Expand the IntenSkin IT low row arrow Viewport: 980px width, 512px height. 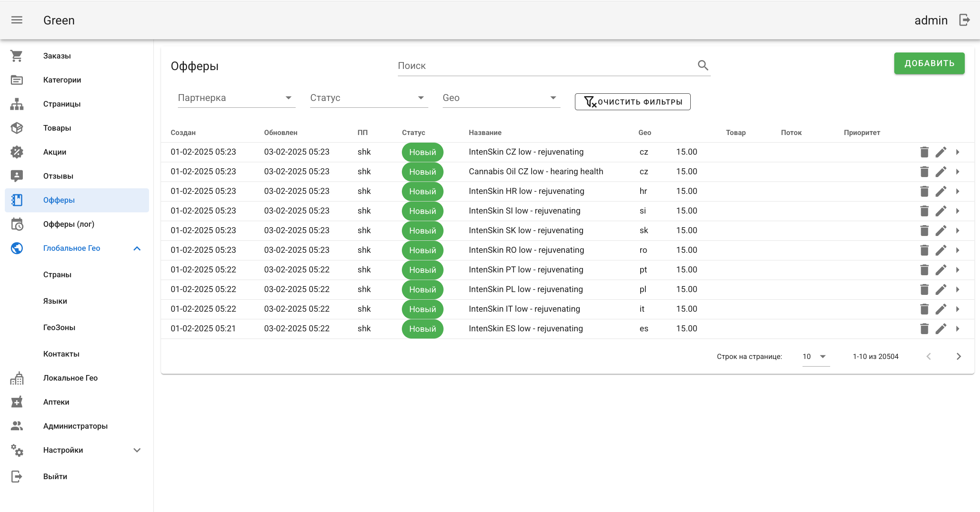click(958, 309)
